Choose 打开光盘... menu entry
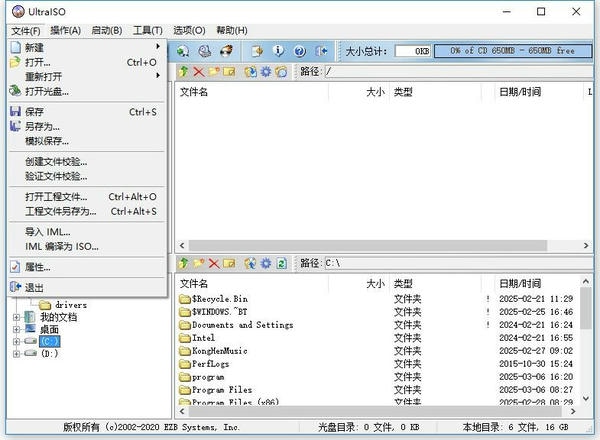 (x=87, y=91)
